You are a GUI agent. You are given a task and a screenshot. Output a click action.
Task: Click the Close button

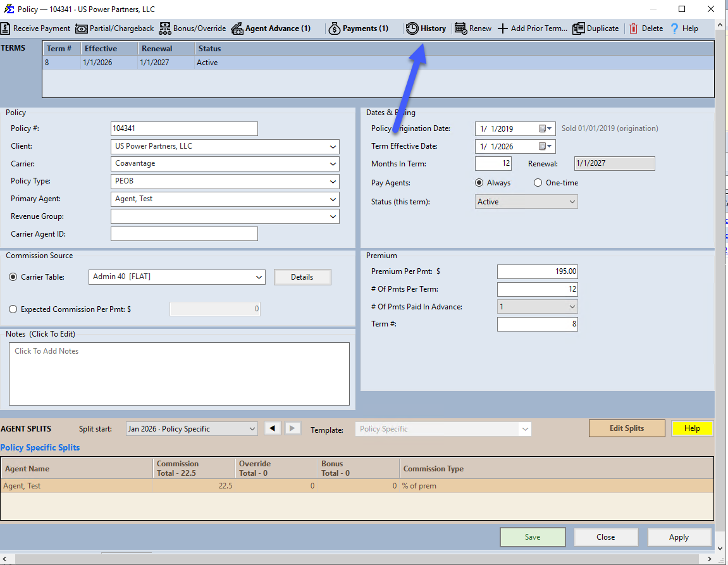605,537
